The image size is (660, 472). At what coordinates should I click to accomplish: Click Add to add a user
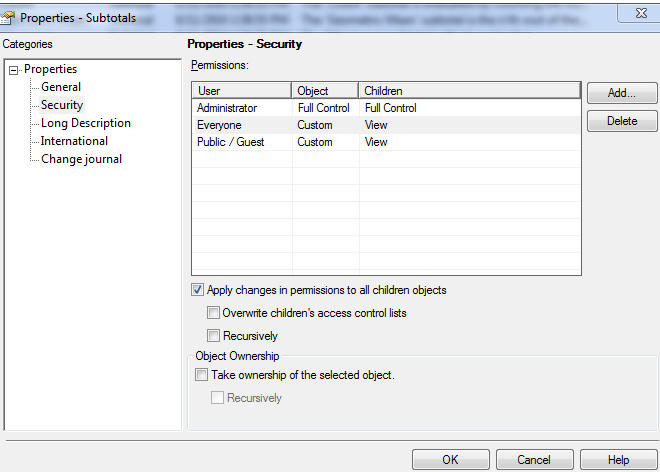point(621,93)
